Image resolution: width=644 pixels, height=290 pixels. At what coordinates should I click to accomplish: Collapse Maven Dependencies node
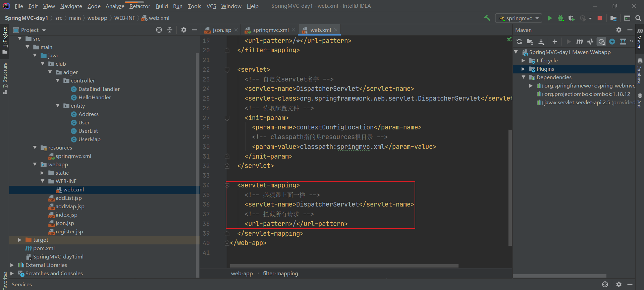point(523,77)
